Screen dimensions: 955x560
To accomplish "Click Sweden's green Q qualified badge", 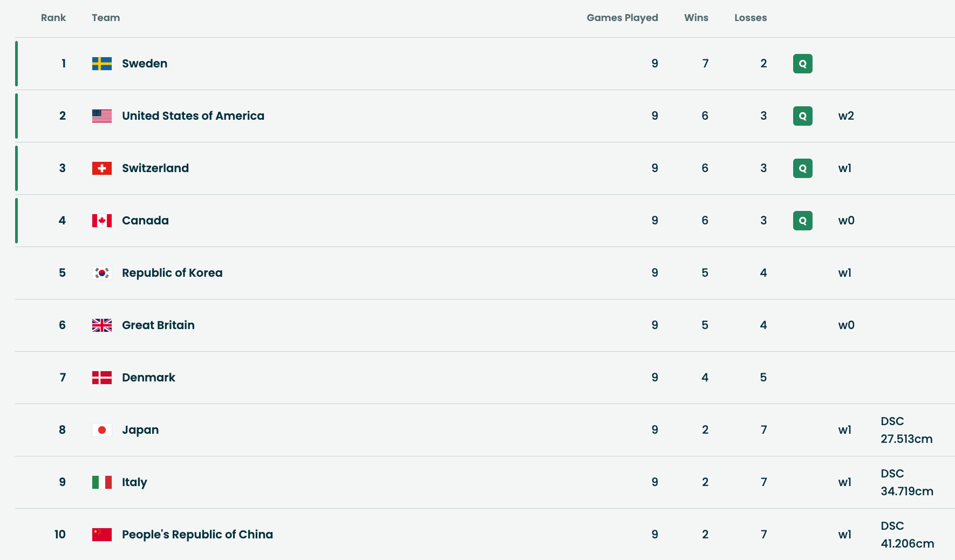I will pyautogui.click(x=802, y=64).
